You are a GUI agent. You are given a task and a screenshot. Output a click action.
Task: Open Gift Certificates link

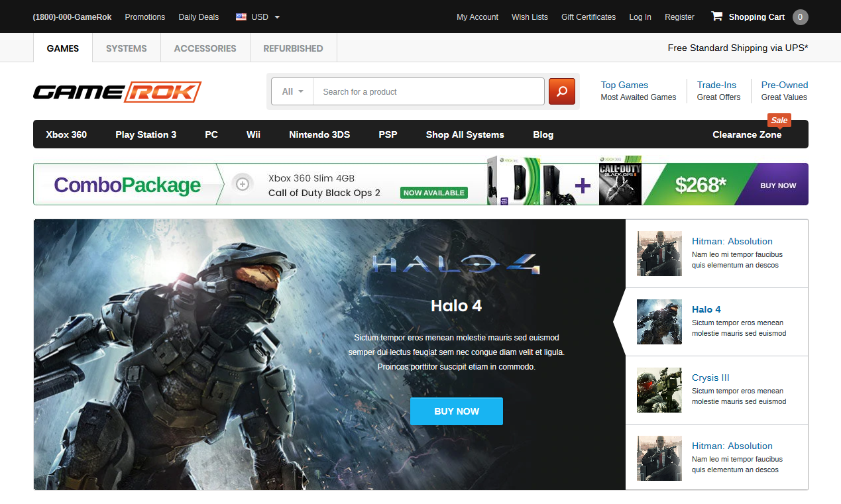[x=589, y=17]
